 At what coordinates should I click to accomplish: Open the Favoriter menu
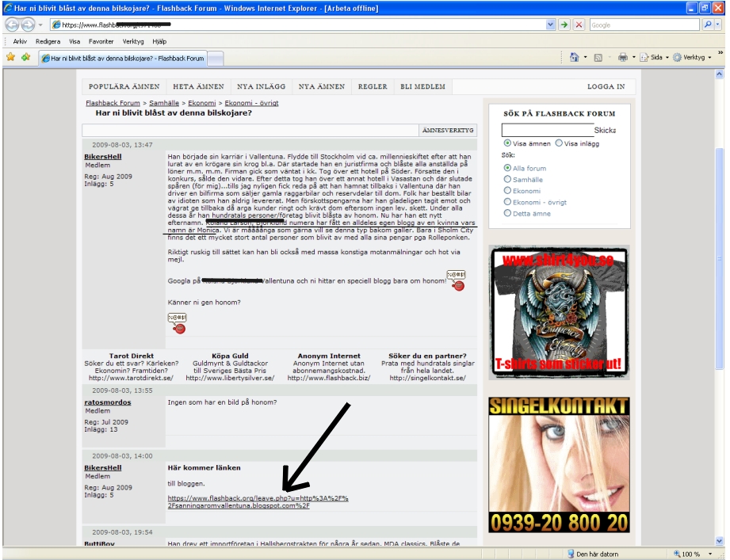click(101, 41)
